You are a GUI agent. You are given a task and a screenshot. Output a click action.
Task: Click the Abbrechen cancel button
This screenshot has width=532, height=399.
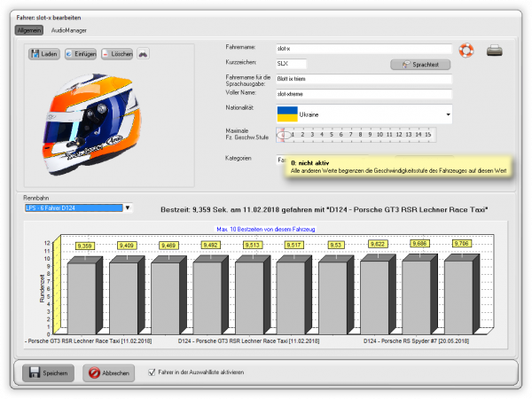coord(109,373)
